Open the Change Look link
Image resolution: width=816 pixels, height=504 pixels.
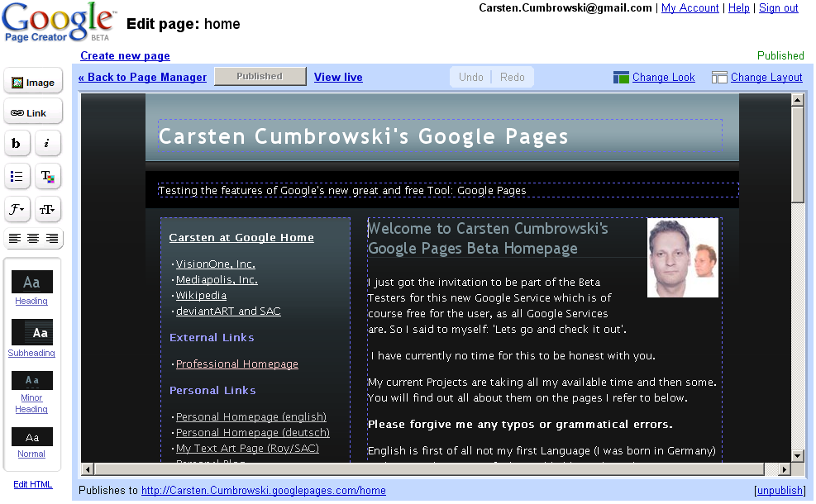coord(664,77)
